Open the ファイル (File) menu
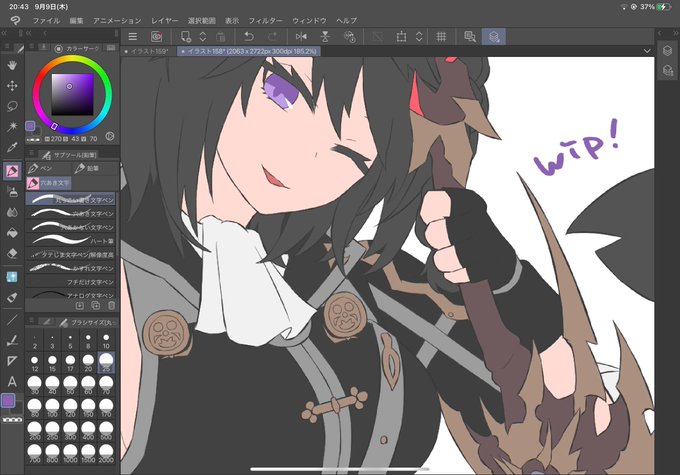Viewport: 680px width, 475px height. pyautogui.click(x=46, y=20)
